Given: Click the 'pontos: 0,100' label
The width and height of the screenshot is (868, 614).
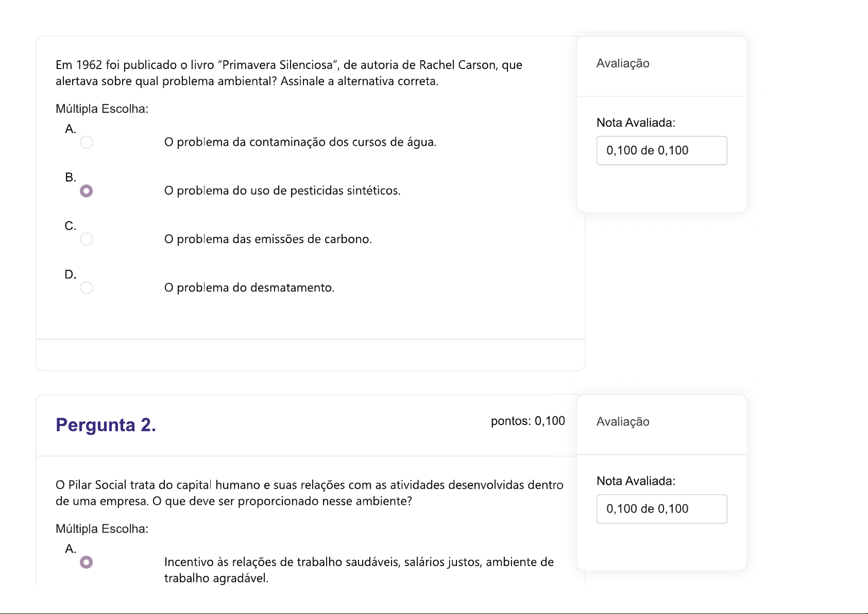Looking at the screenshot, I should coord(527,421).
